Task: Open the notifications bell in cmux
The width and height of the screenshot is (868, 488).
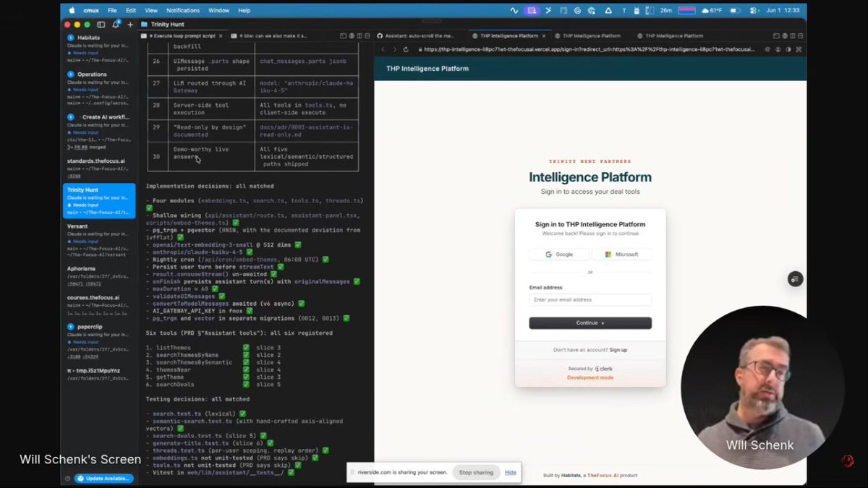Action: tap(116, 24)
